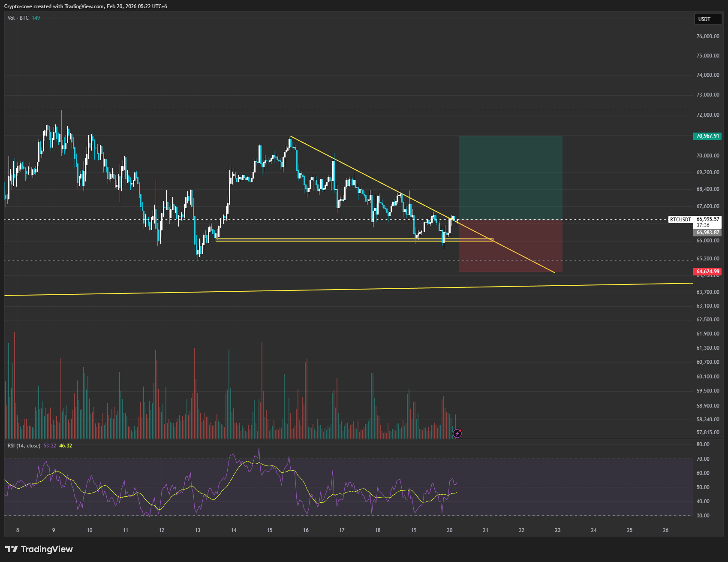Click the RSI moving average value 46.32
The width and height of the screenshot is (728, 562).
click(66, 446)
